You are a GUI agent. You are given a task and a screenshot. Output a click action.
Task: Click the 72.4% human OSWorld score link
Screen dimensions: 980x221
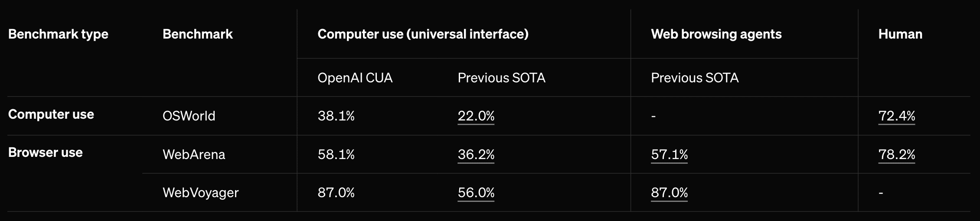[896, 116]
